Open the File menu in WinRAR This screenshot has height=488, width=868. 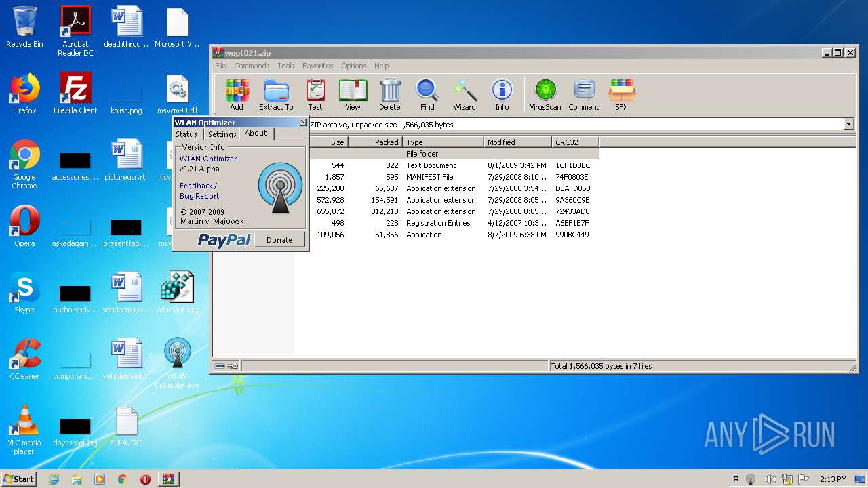(x=220, y=66)
